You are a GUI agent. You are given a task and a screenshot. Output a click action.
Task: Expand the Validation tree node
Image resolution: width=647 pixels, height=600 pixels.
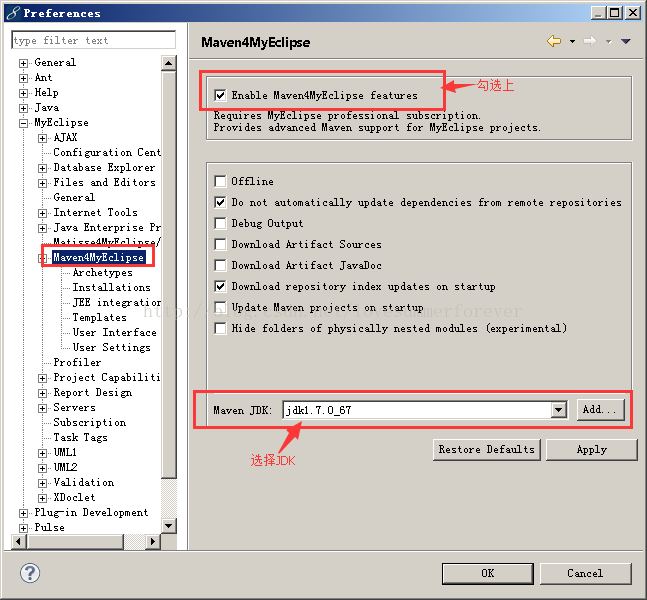click(43, 483)
